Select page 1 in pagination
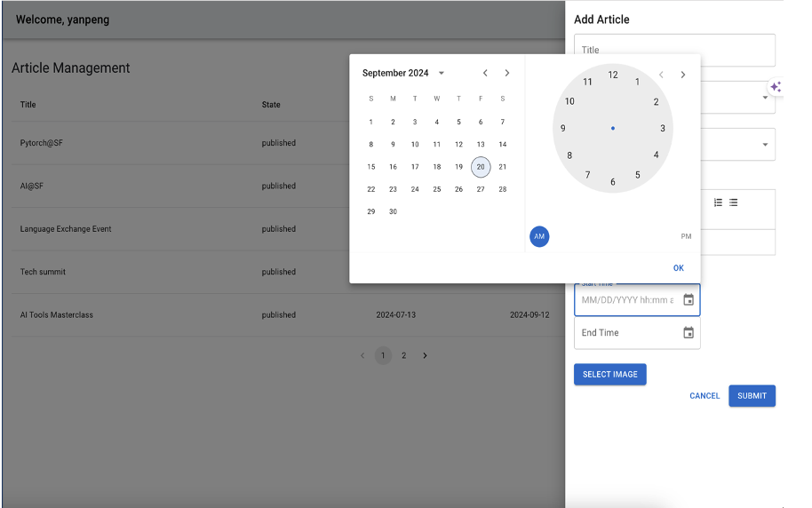Image resolution: width=812 pixels, height=508 pixels. click(383, 355)
